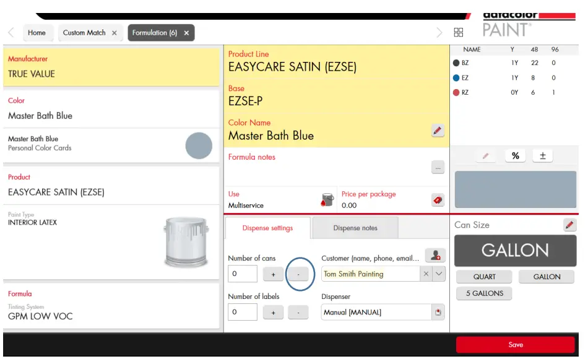Image resolution: width=588 pixels, height=364 pixels.
Task: Click the Tom Smith Painting customer field
Action: coord(371,274)
